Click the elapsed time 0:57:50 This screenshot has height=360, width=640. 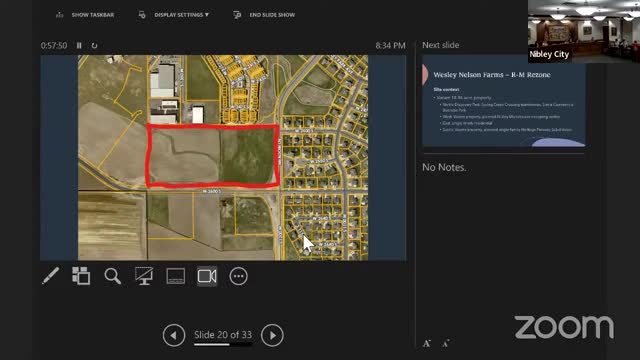click(54, 45)
